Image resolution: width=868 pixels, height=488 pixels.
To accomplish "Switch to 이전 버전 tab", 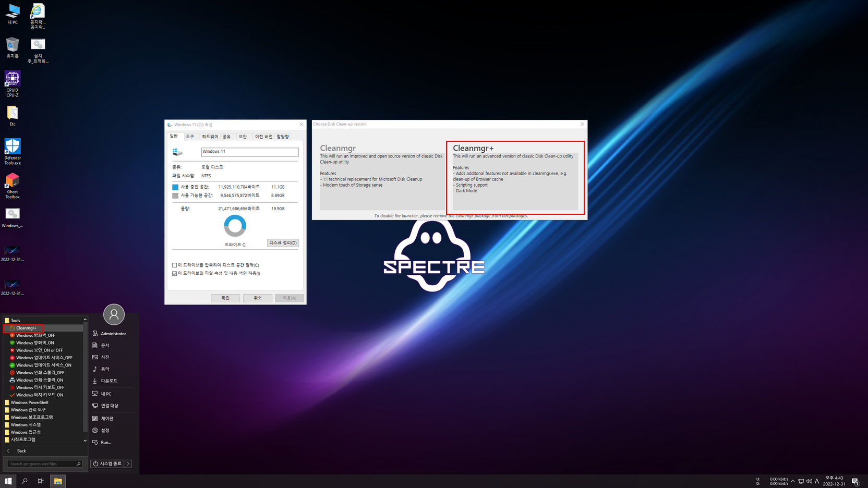I will 263,137.
